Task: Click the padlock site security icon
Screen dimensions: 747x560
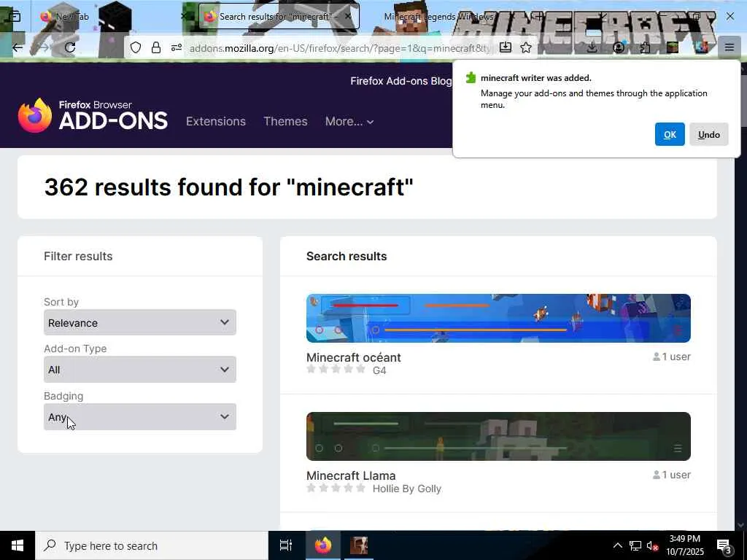Action: click(x=156, y=47)
